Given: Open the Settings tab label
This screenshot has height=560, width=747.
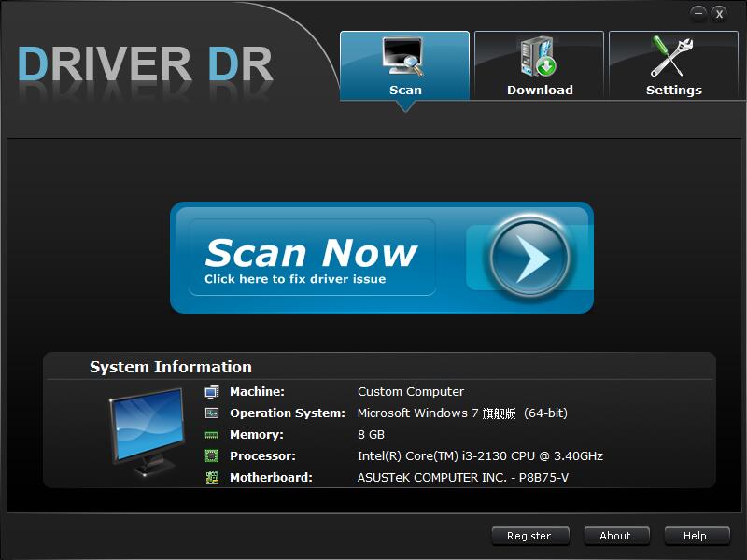Looking at the screenshot, I should point(673,91).
